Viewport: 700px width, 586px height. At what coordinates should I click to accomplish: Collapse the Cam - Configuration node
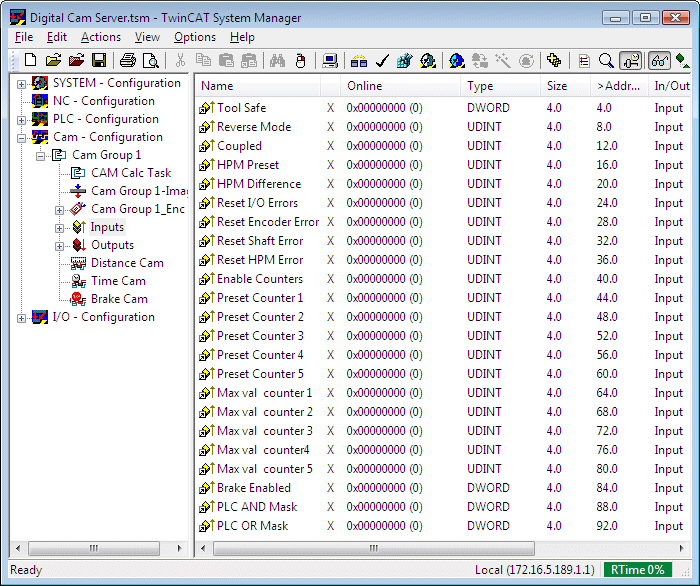pos(21,138)
